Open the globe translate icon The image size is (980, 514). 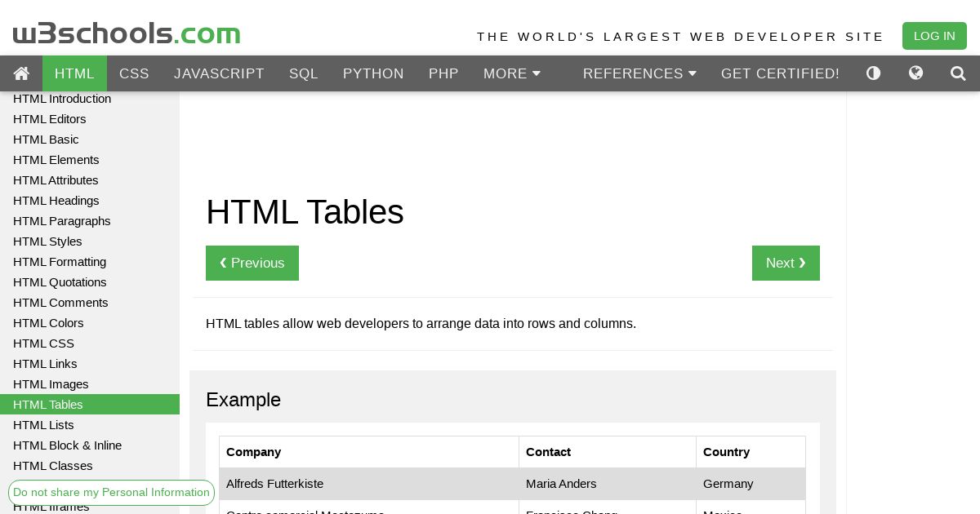click(x=915, y=73)
